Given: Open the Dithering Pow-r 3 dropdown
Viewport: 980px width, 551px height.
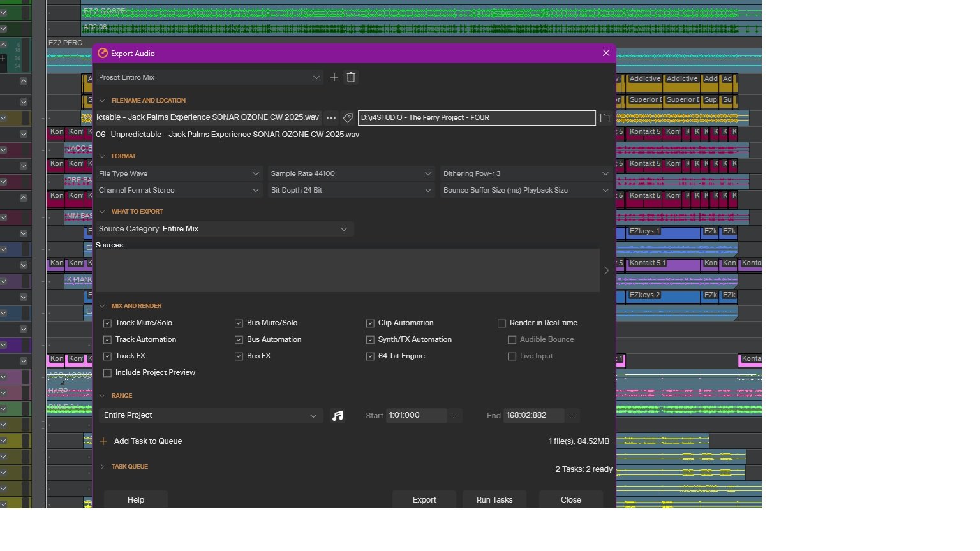Looking at the screenshot, I should 525,173.
